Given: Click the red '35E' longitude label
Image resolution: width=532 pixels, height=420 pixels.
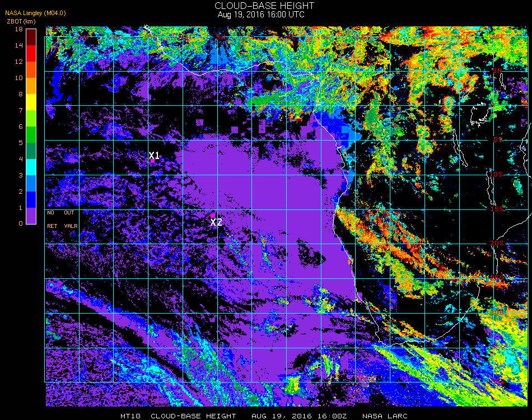Looking at the screenshot, I should click(498, 36).
